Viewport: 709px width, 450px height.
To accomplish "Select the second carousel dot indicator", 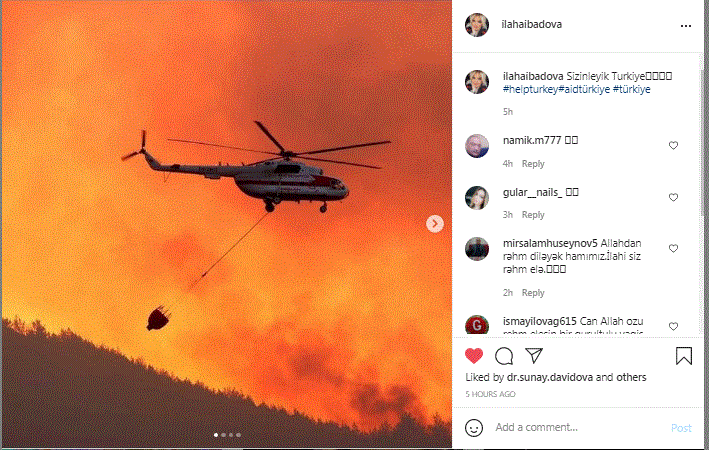I will (x=223, y=435).
